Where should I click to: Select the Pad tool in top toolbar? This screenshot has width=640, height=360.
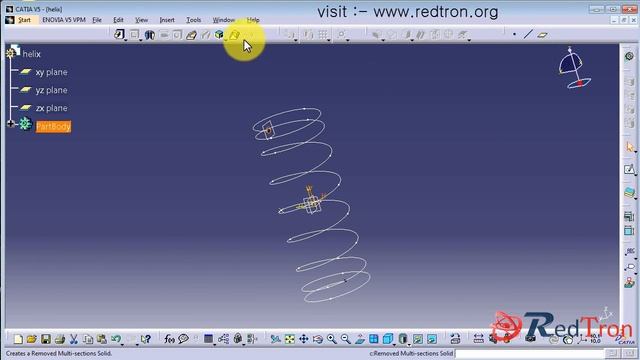[119, 34]
